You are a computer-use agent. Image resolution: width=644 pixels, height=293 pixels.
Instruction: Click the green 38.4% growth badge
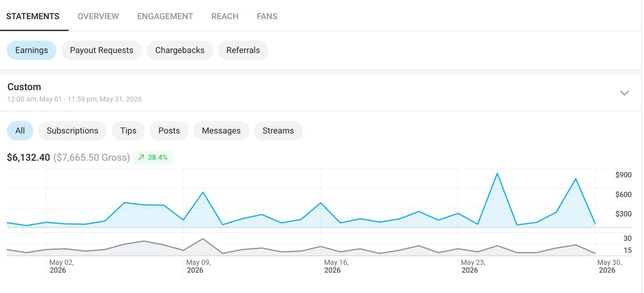(153, 157)
